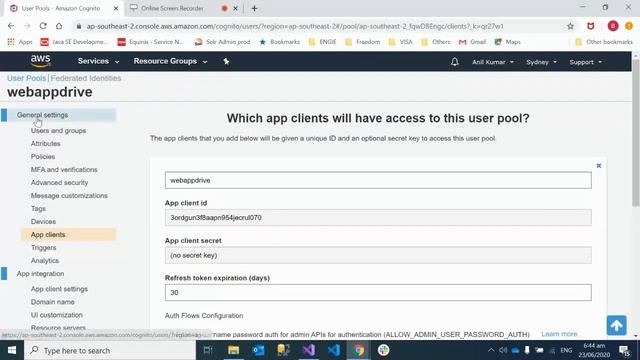Click the volume icon in system tray
The image size is (640, 360).
[x=503, y=350]
